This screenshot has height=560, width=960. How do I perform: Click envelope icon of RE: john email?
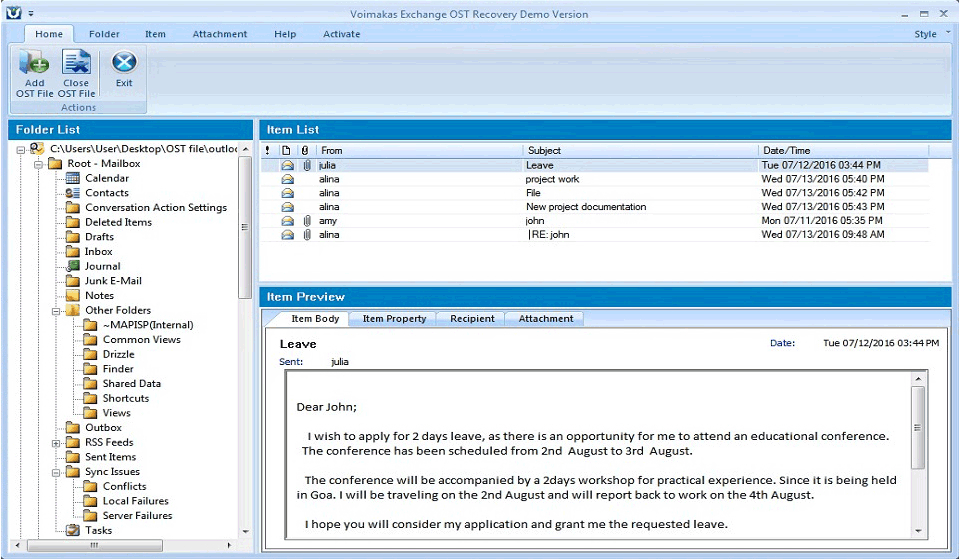tap(287, 234)
